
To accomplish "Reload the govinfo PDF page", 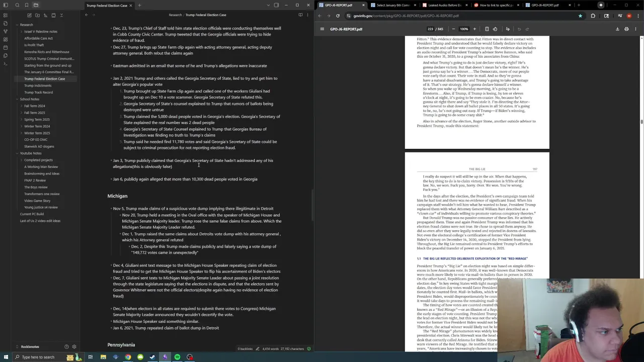I will [338, 16].
